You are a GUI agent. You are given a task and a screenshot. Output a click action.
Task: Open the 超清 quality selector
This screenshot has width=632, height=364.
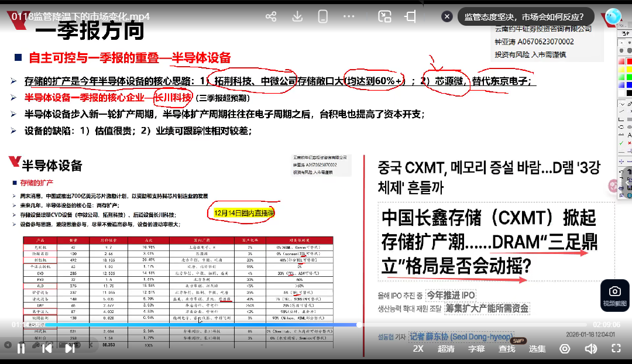pyautogui.click(x=446, y=349)
